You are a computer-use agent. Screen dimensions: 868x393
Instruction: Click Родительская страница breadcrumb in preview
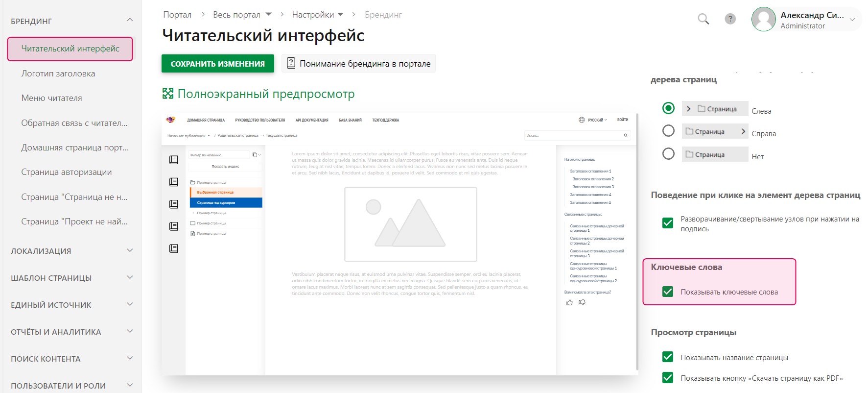[x=237, y=136]
